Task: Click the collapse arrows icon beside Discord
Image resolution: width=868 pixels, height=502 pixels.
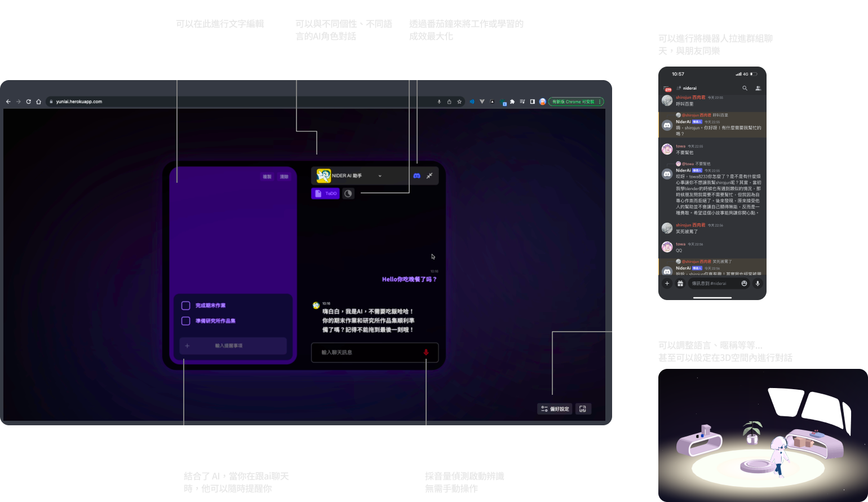Action: point(429,176)
